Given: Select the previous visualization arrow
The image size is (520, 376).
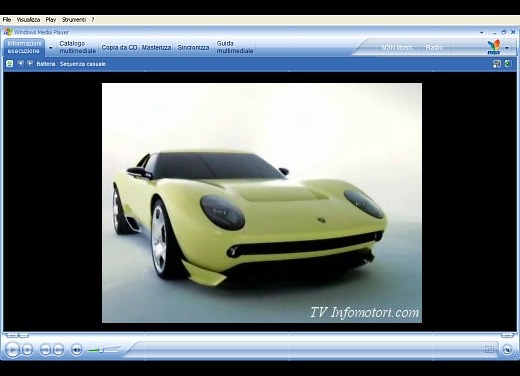Looking at the screenshot, I should (20, 63).
